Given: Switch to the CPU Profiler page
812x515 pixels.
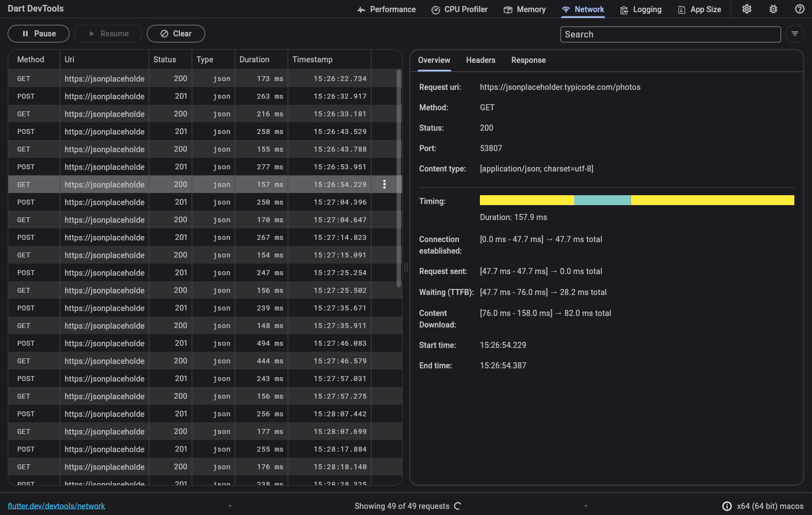Looking at the screenshot, I should click(460, 9).
